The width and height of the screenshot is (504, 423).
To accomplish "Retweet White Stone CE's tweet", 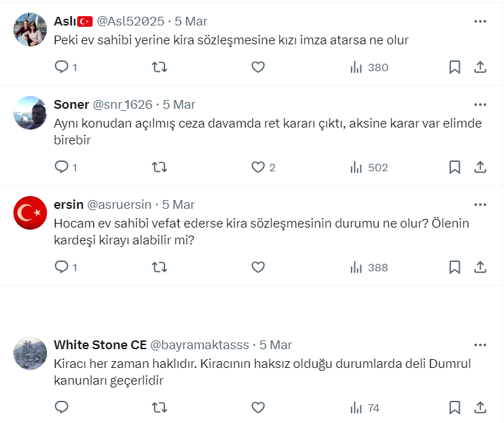I will [x=160, y=408].
